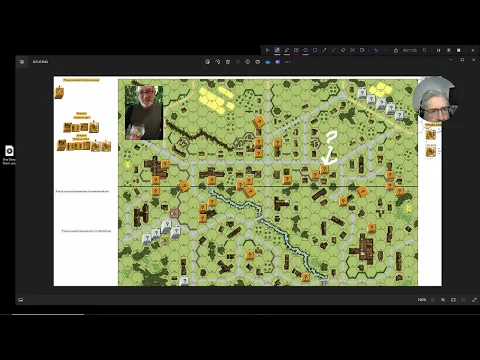Stop the screen recording

click(459, 50)
